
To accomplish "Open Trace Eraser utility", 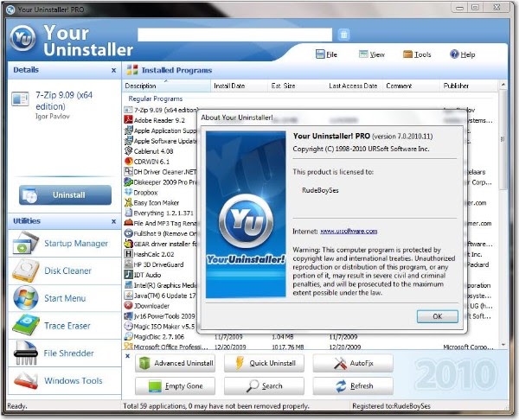I will tap(65, 326).
